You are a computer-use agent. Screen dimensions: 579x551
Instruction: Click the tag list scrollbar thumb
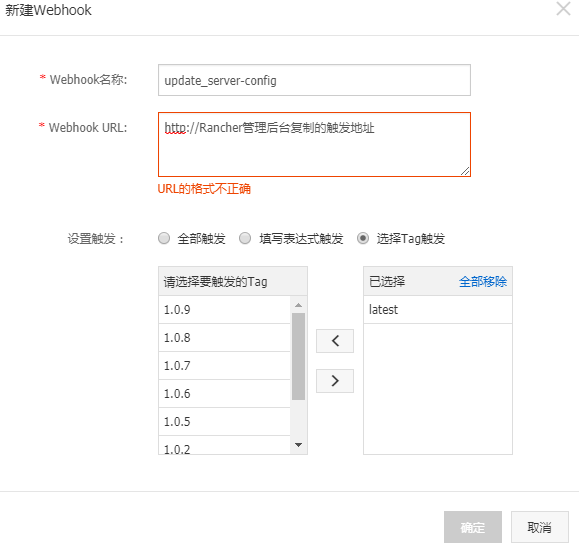click(x=298, y=357)
